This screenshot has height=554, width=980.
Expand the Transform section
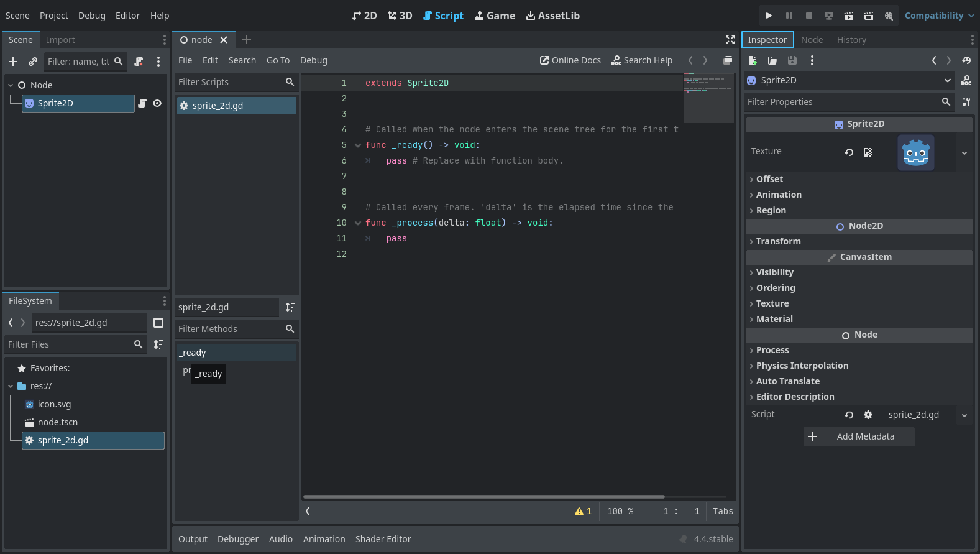pyautogui.click(x=778, y=241)
